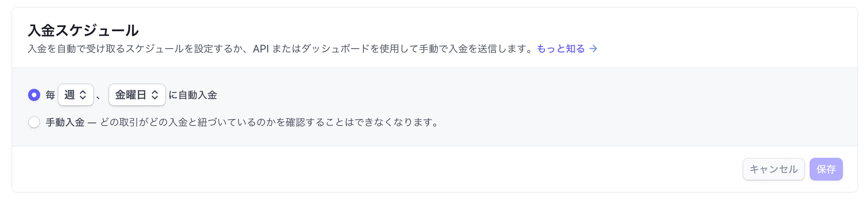Click the dash after 手動入金
The image size is (868, 198).
tap(92, 123)
